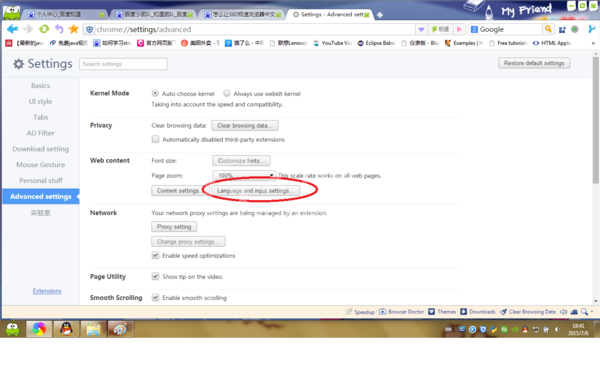The height and width of the screenshot is (380, 600).
Task: Switch to the 百度小团队 tab
Action: click(154, 15)
